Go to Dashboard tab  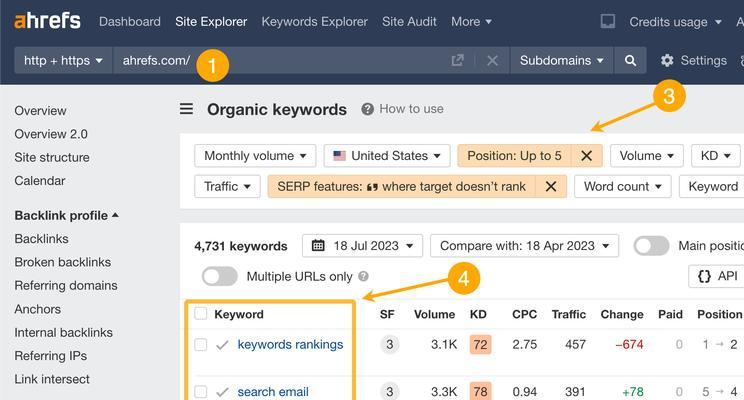pyautogui.click(x=130, y=21)
